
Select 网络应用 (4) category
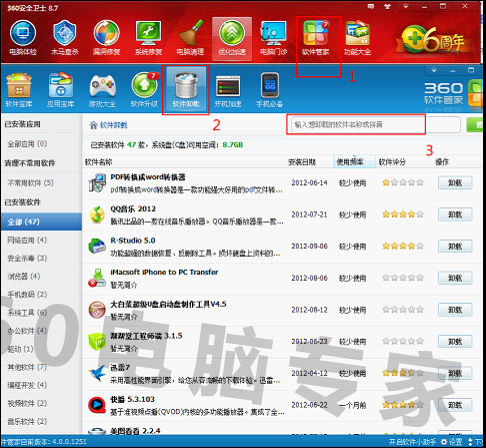point(27,240)
